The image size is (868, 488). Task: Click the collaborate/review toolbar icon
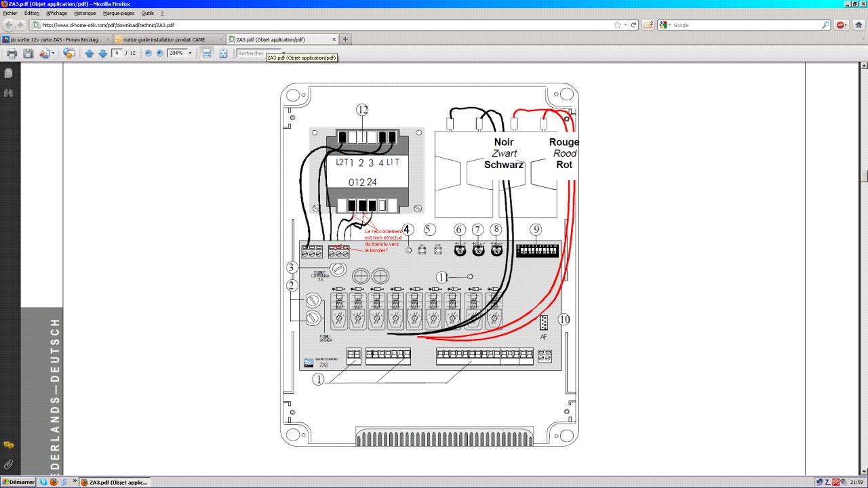68,53
